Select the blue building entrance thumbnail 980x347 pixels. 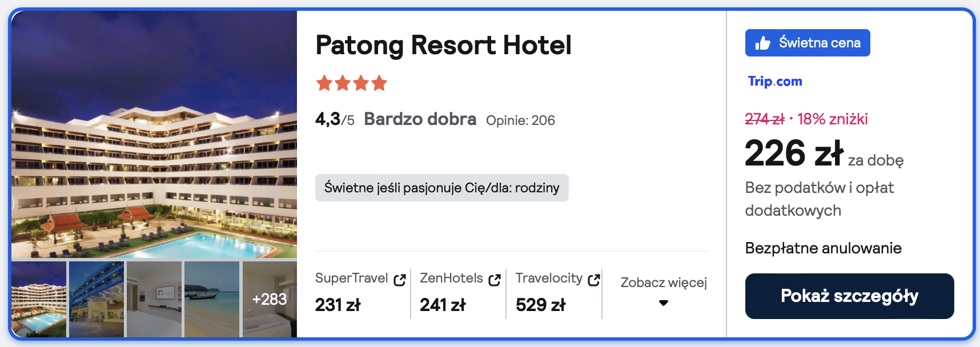pos(97,299)
